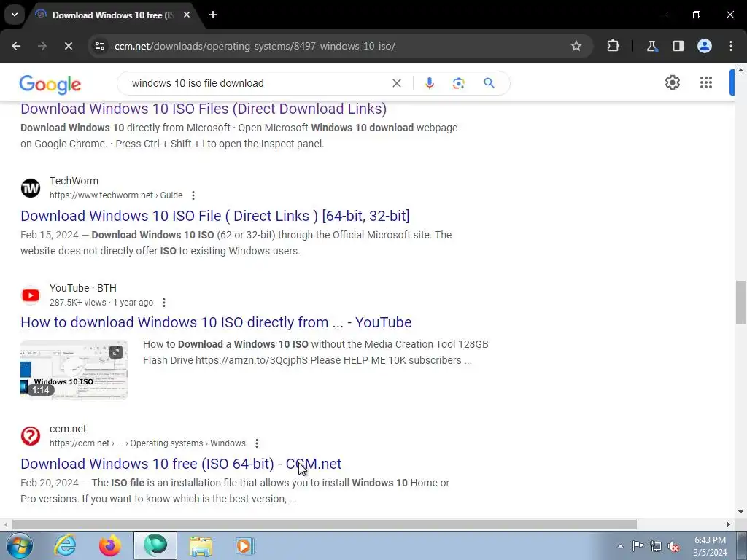Start a voice search with microphone
Screen dimensions: 747x560
429,83
